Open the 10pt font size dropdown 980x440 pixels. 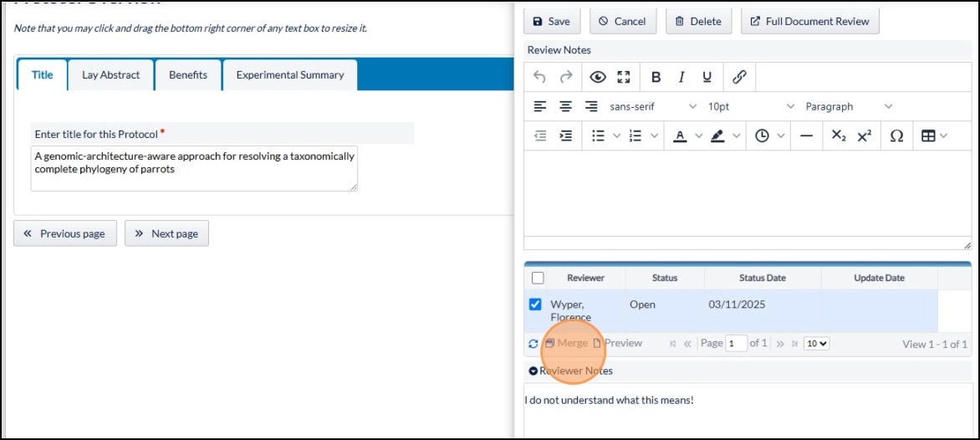click(752, 106)
